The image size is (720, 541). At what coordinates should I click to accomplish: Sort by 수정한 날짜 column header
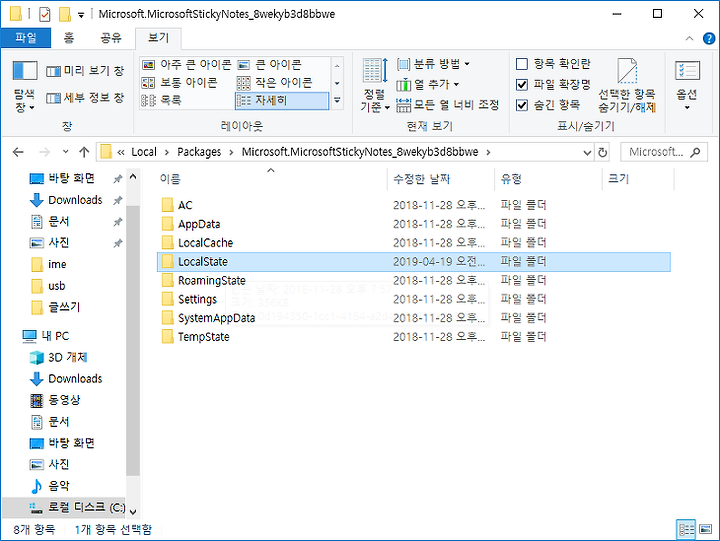[x=441, y=179]
